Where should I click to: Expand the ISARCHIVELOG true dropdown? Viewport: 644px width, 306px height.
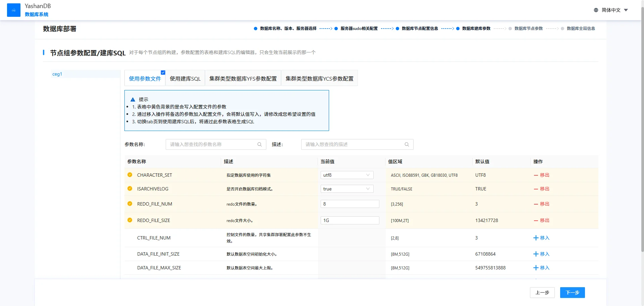[347, 189]
